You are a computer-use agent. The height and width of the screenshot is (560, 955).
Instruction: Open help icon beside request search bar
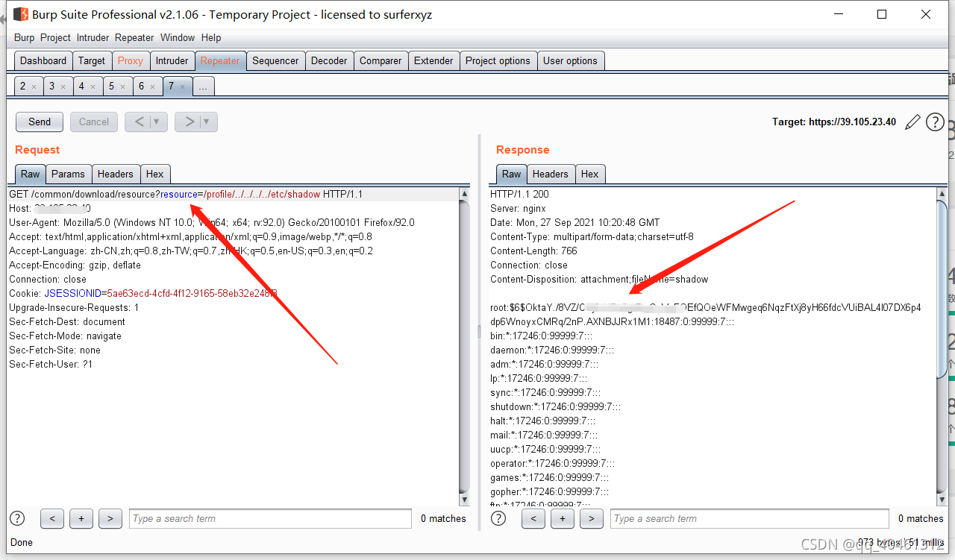tap(17, 518)
